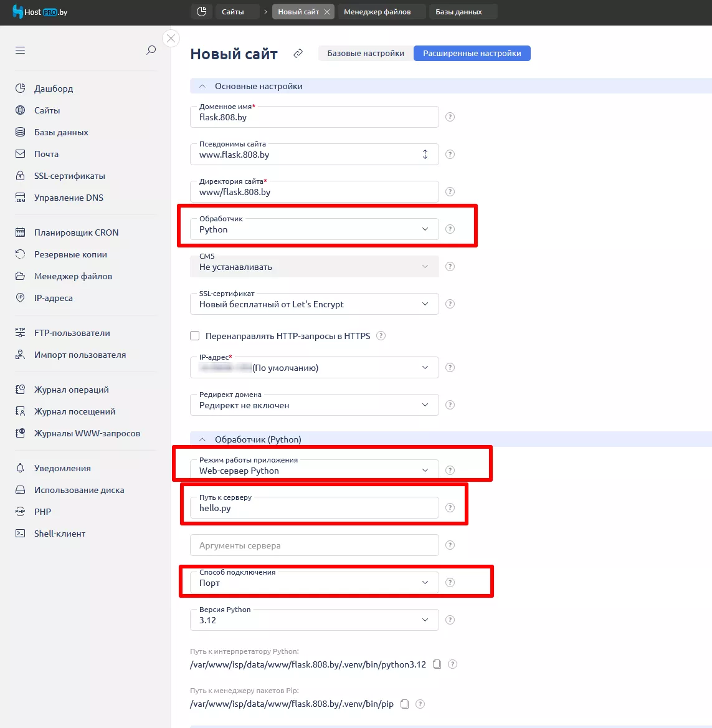Viewport: 712px width, 728px height.
Task: Click the Планировщик CRON calendar icon
Action: pyautogui.click(x=20, y=232)
